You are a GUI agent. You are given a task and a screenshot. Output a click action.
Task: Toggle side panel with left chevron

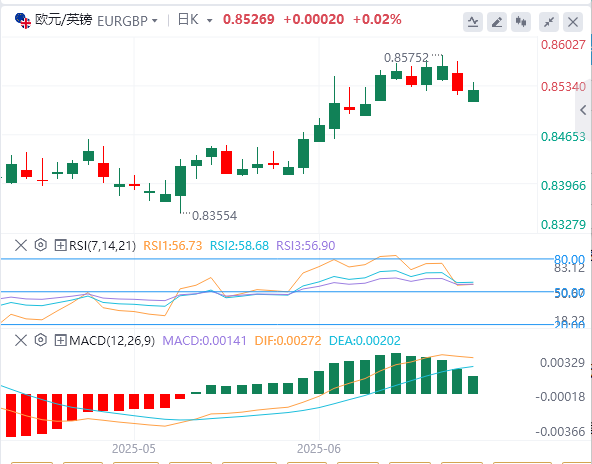[583, 110]
